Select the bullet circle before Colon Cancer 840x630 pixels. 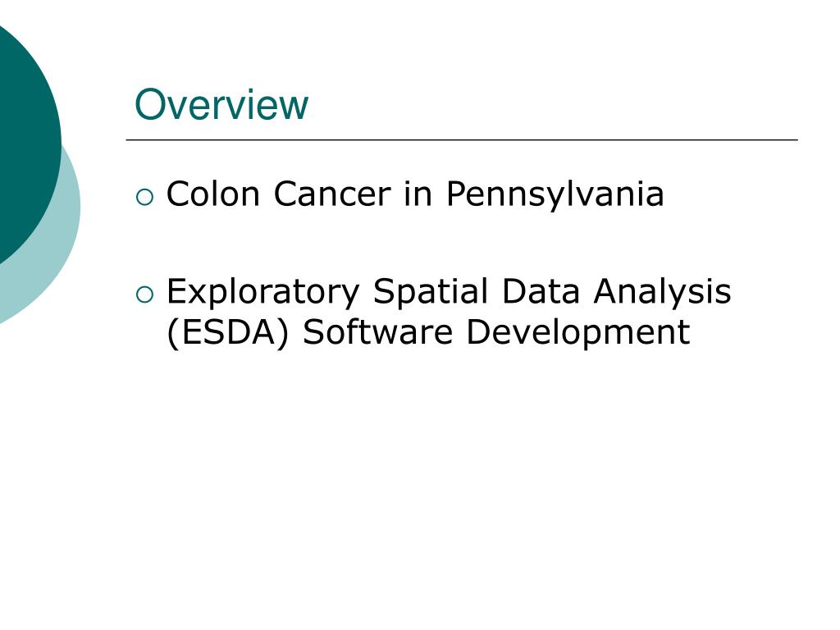(144, 197)
